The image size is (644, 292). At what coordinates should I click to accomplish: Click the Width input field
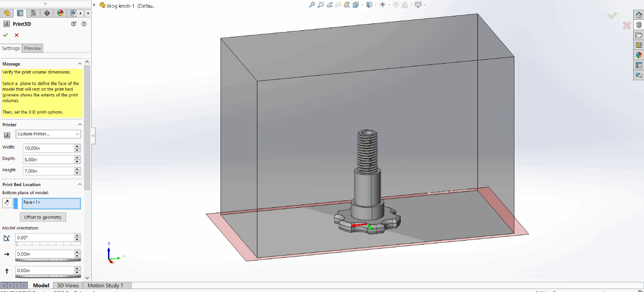48,148
